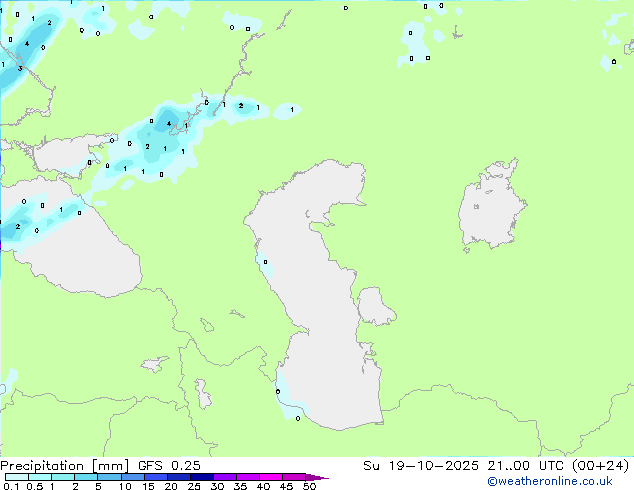Click the 35–40 mm legend color swatch
This screenshot has height=490, width=634.
tap(248, 477)
